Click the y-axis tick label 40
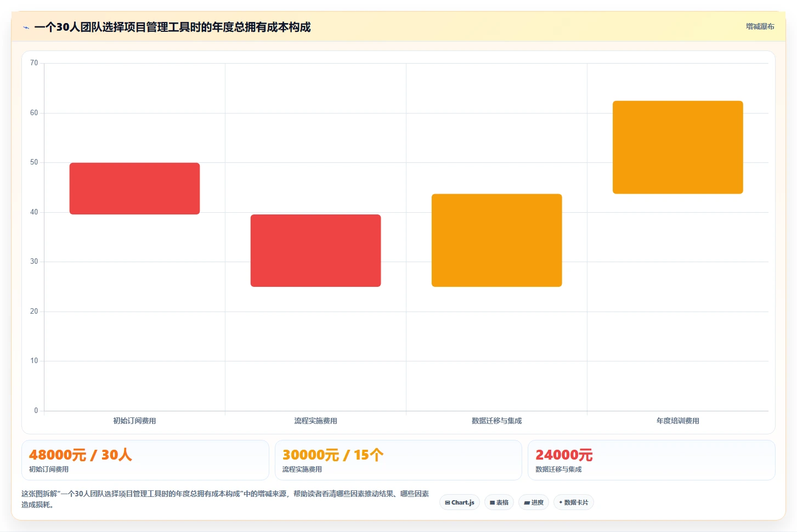Viewport: 797px width, 532px height. tap(34, 212)
